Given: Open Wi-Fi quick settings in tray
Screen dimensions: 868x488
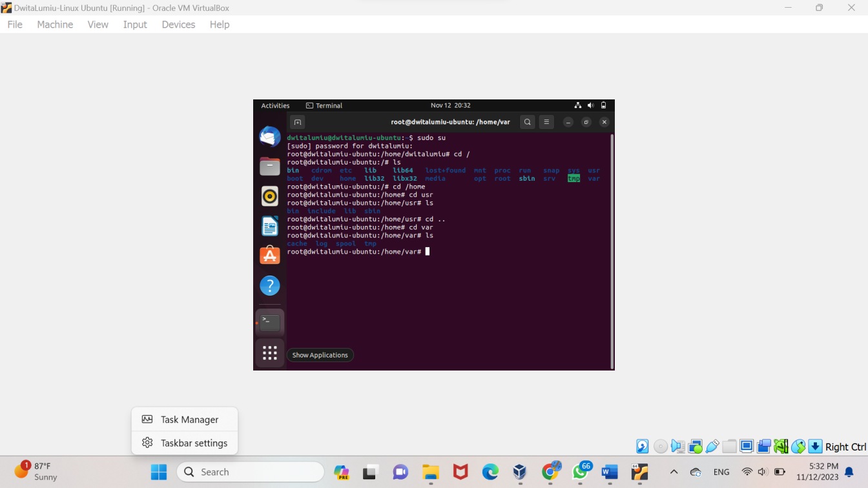Looking at the screenshot, I should pos(747,472).
